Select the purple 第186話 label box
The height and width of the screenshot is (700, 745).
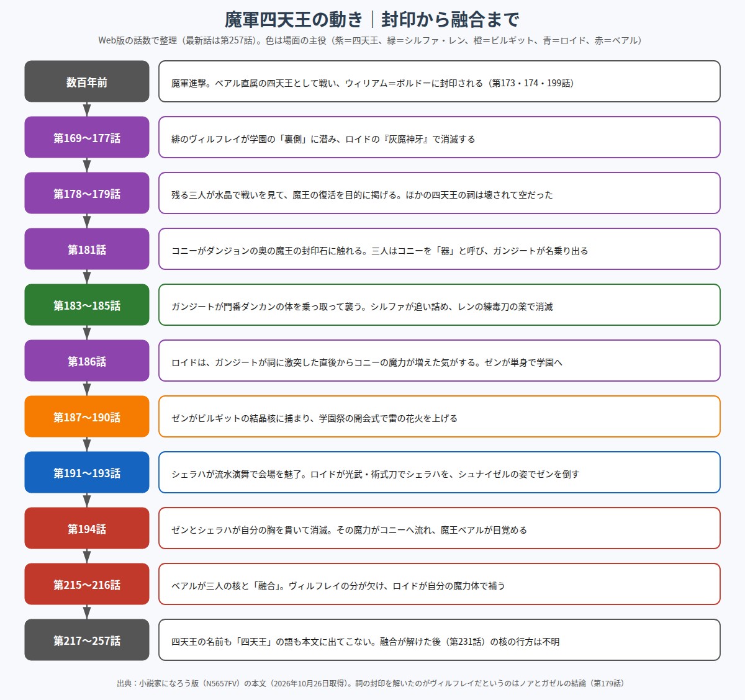[87, 361]
